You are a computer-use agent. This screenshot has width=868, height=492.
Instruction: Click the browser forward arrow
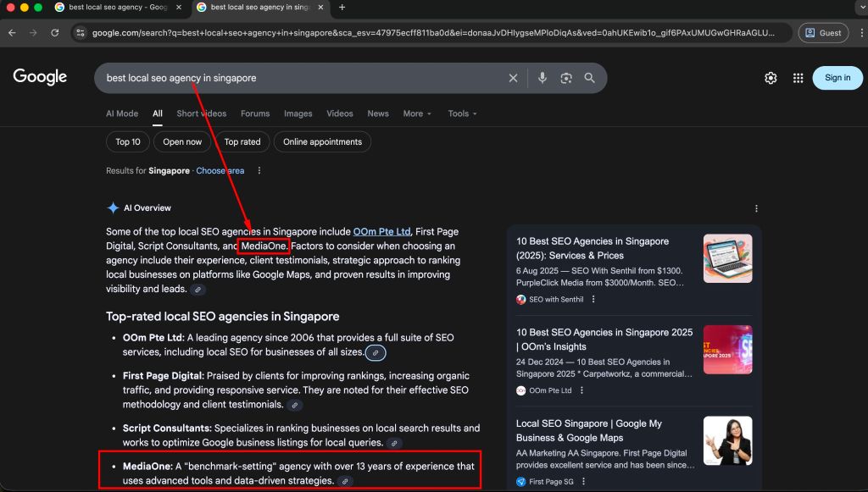click(x=33, y=33)
